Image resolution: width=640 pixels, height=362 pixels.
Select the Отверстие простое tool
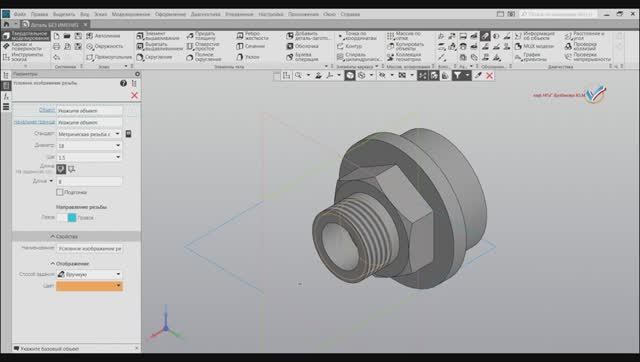point(203,47)
